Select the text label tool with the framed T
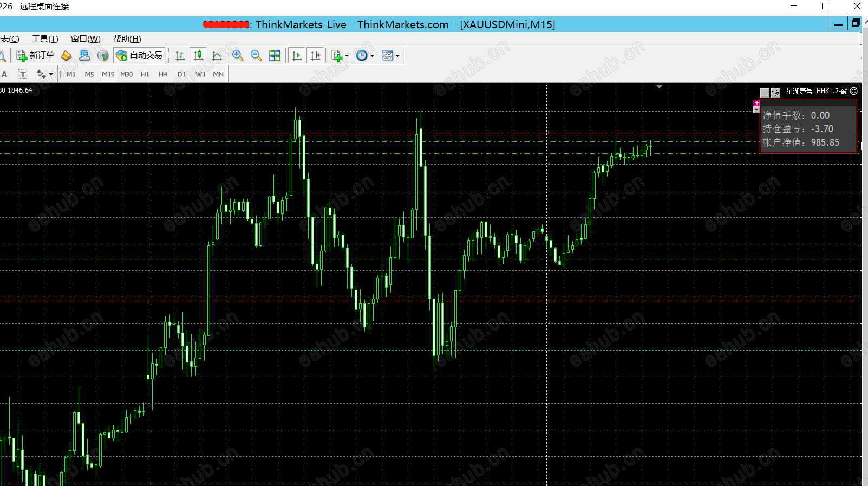 click(x=23, y=74)
